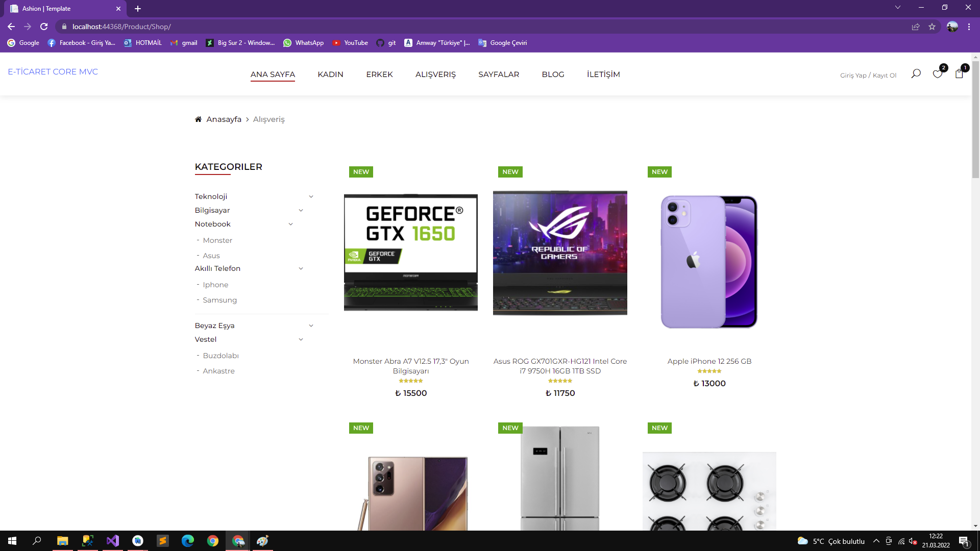The width and height of the screenshot is (980, 551).
Task: Open the Windows Start menu
Action: pos(11,541)
